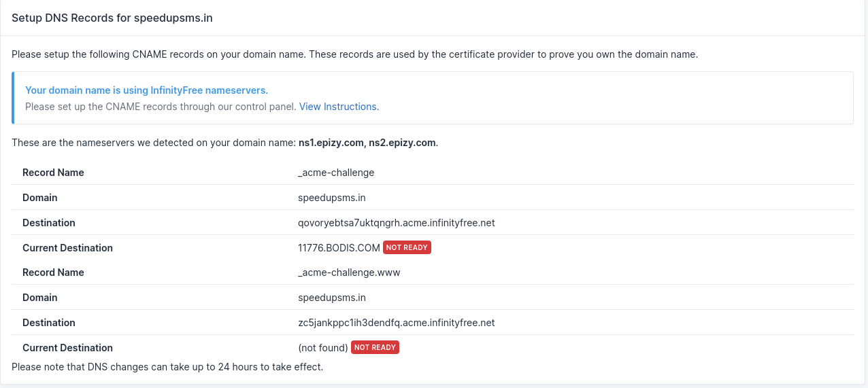Click the Current Destination label beside (not found)
This screenshot has width=868, height=388.
point(67,348)
